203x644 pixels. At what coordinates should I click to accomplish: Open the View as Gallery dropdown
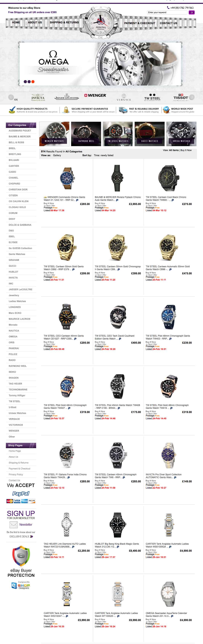[x=57, y=155]
